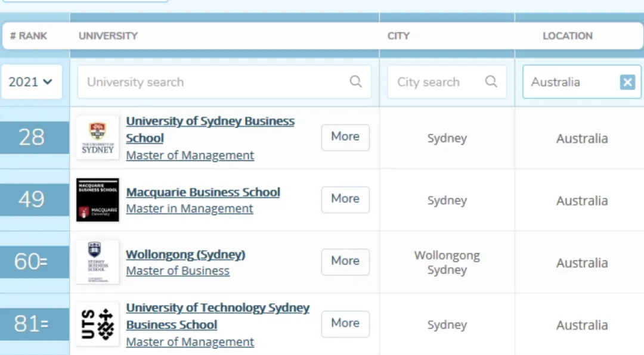Click the city search magnifier icon
Image resolution: width=644 pixels, height=355 pixels.
coord(491,81)
